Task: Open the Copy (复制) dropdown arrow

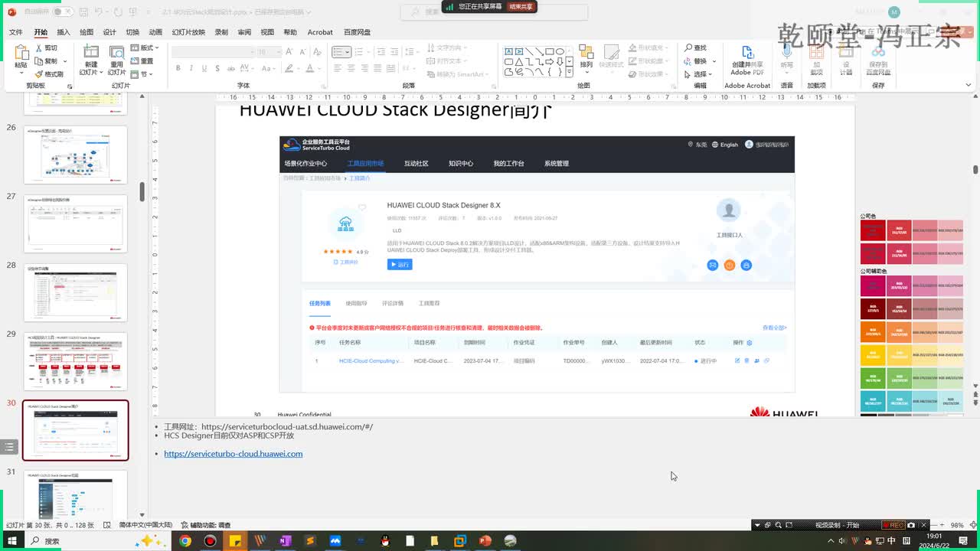Action: (x=65, y=60)
